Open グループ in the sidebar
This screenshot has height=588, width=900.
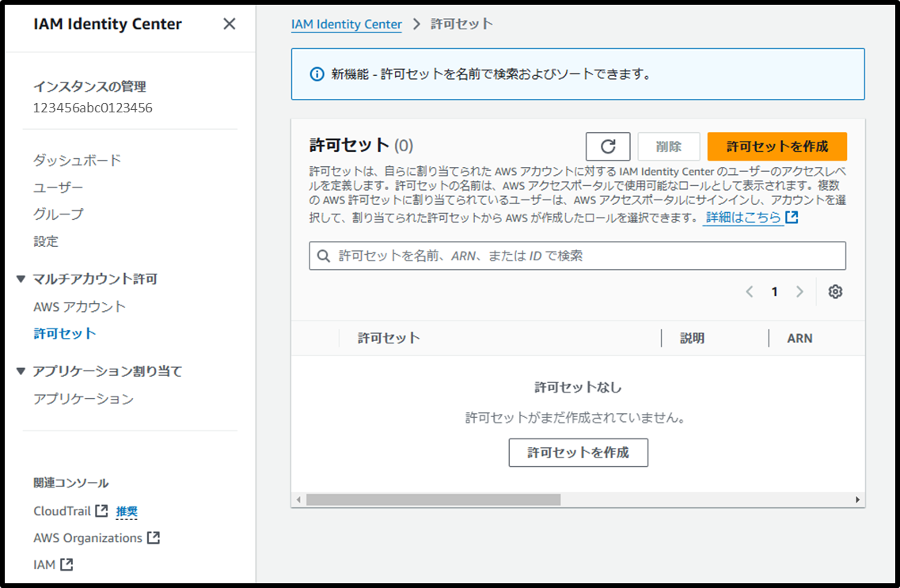coord(58,214)
